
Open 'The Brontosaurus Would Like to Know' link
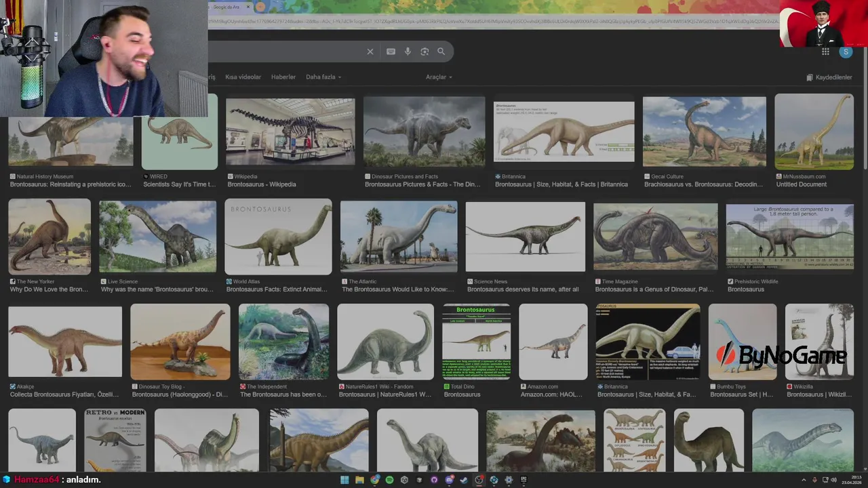pos(398,289)
